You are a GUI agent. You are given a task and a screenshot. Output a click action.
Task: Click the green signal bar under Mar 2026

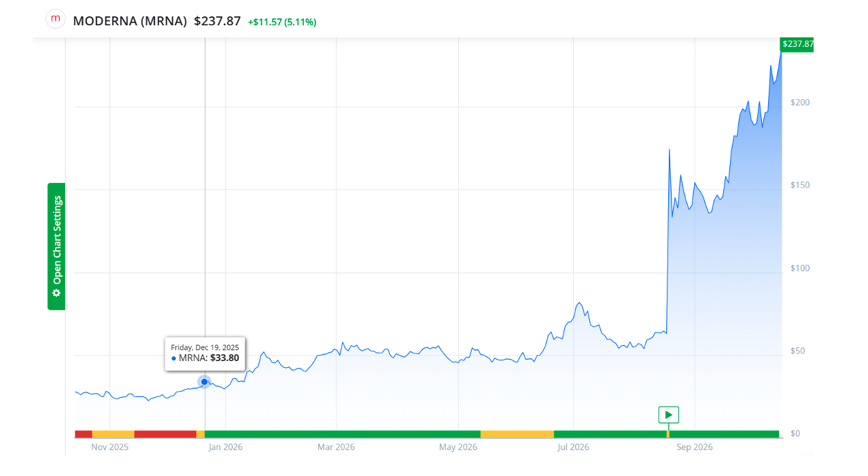343,434
